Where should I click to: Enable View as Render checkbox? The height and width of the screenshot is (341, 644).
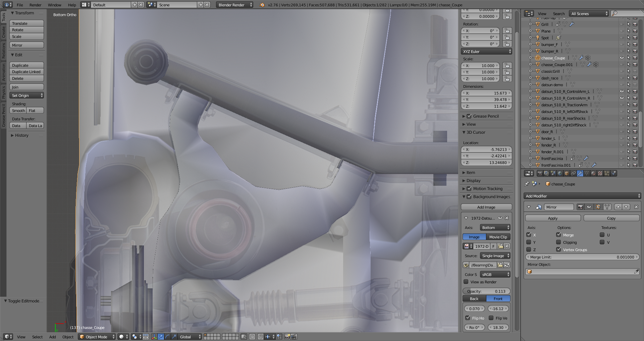[x=466, y=282]
